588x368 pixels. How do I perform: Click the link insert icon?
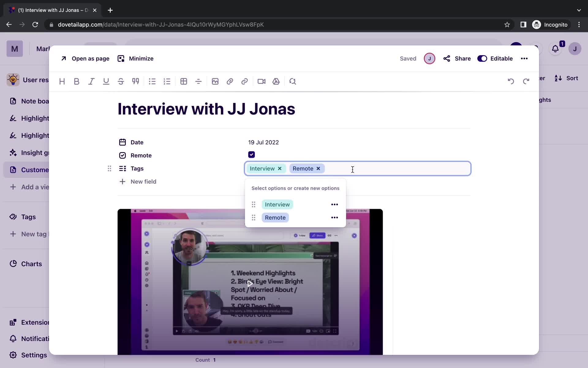point(245,81)
